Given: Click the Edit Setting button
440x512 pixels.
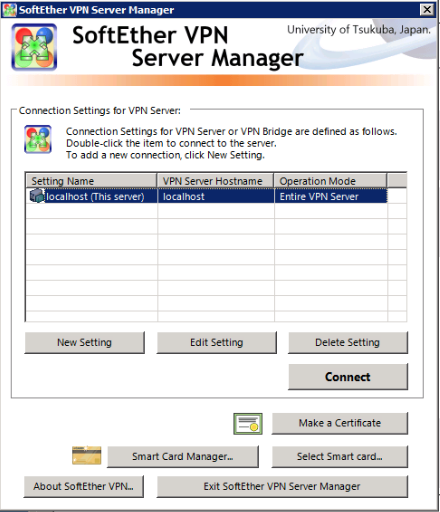Looking at the screenshot, I should coord(217,342).
